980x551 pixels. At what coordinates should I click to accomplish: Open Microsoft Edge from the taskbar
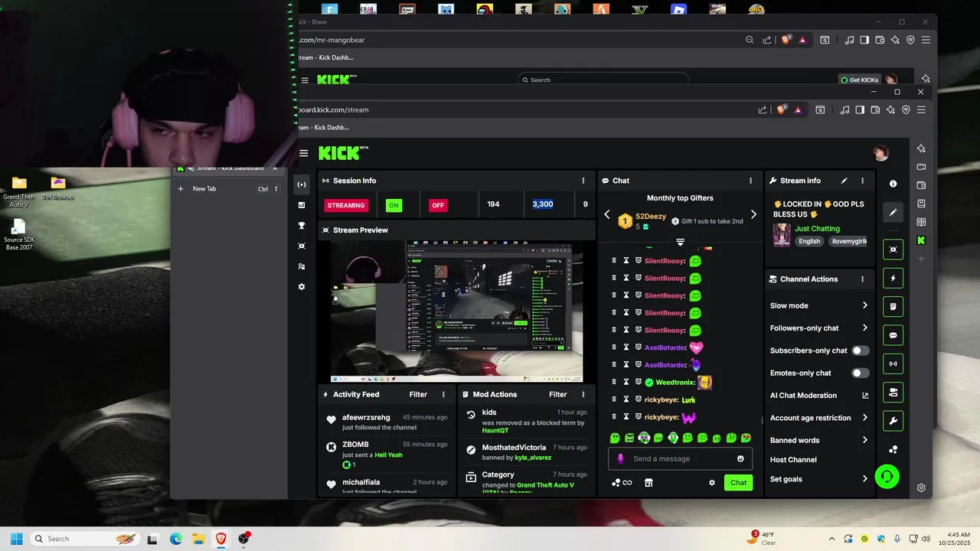pyautogui.click(x=175, y=539)
